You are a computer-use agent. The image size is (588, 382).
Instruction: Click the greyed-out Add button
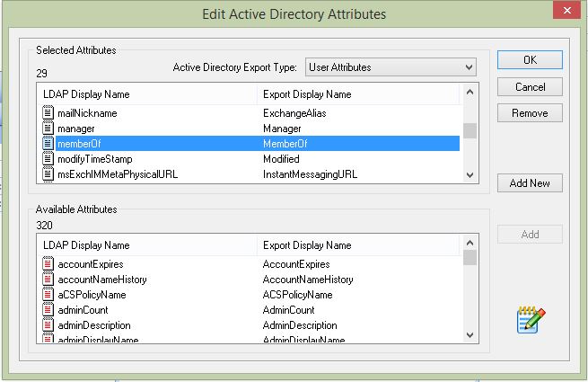tap(530, 235)
